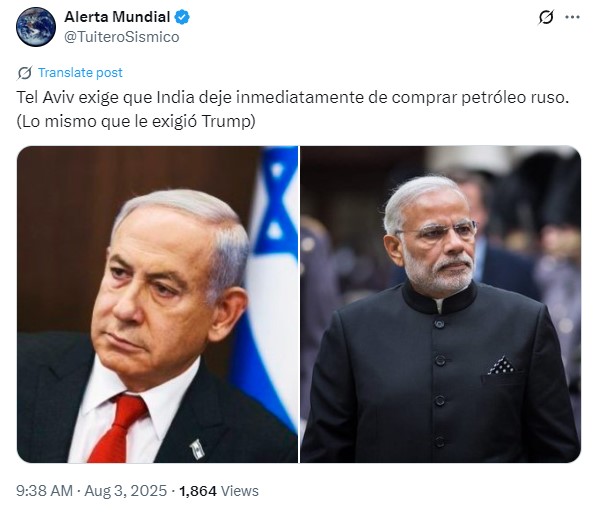This screenshot has height=515, width=598.
Task: Open the left photo with Israeli flag
Action: tap(158, 304)
